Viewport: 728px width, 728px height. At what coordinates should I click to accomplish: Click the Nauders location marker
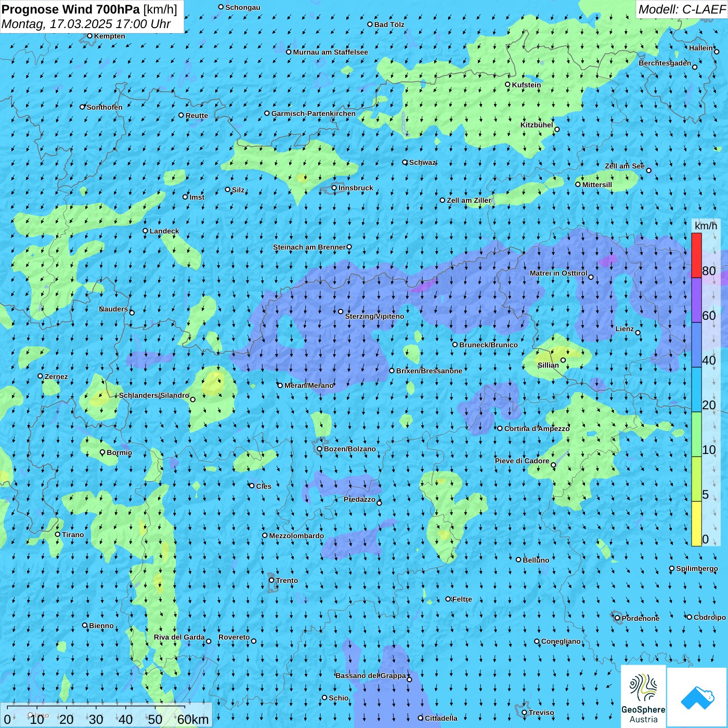132,313
